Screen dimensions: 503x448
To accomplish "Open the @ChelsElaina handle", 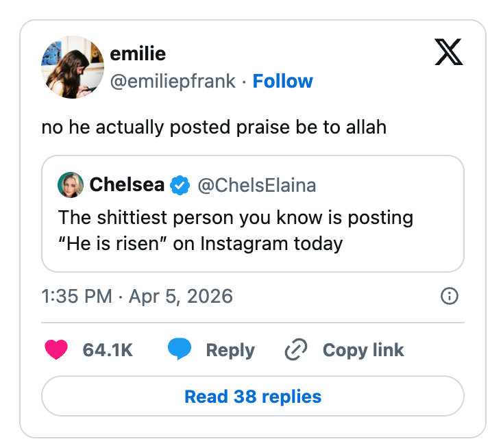I will (x=257, y=185).
